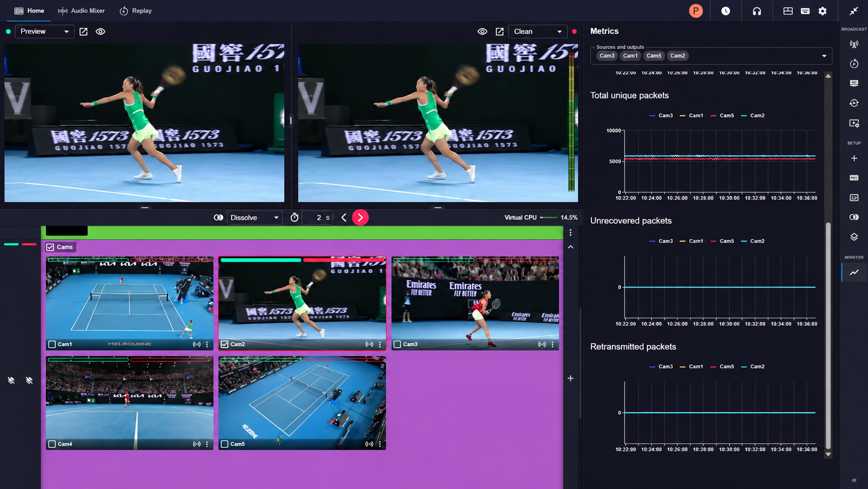Open the Clean output dropdown
This screenshot has width=868, height=489.
click(x=537, y=32)
